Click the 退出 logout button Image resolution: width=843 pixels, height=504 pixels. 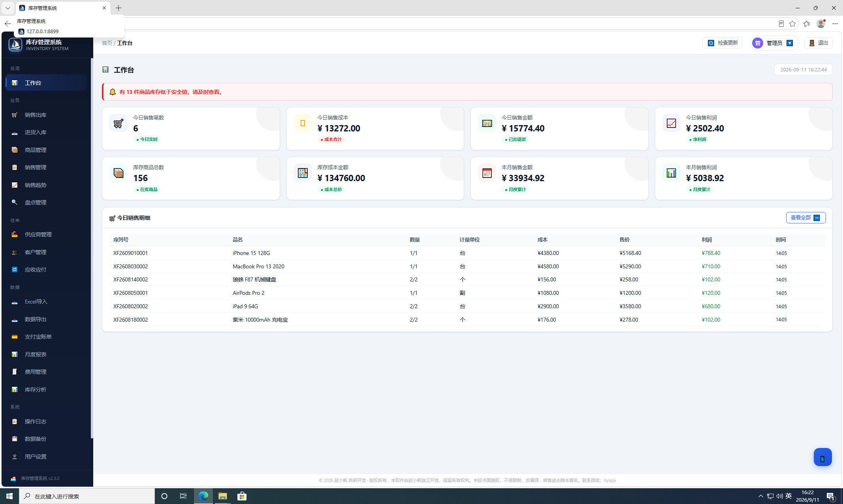point(819,43)
